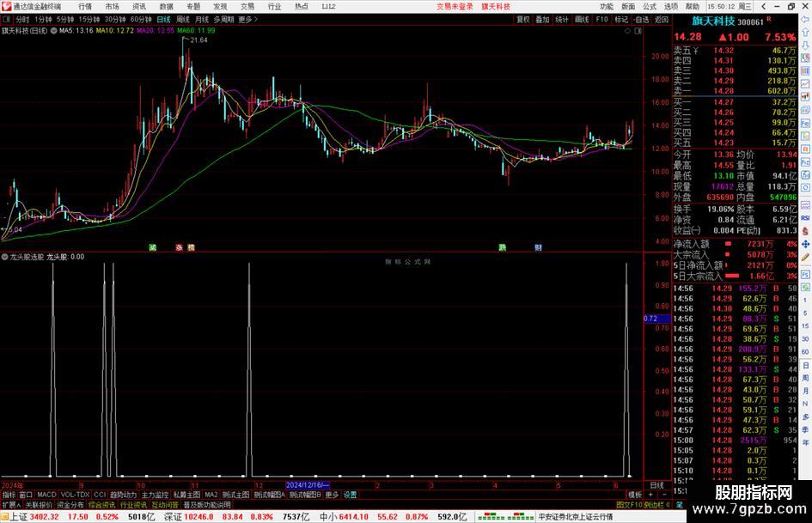Select the 周线 weekly period
The height and width of the screenshot is (523, 812).
(x=183, y=19)
